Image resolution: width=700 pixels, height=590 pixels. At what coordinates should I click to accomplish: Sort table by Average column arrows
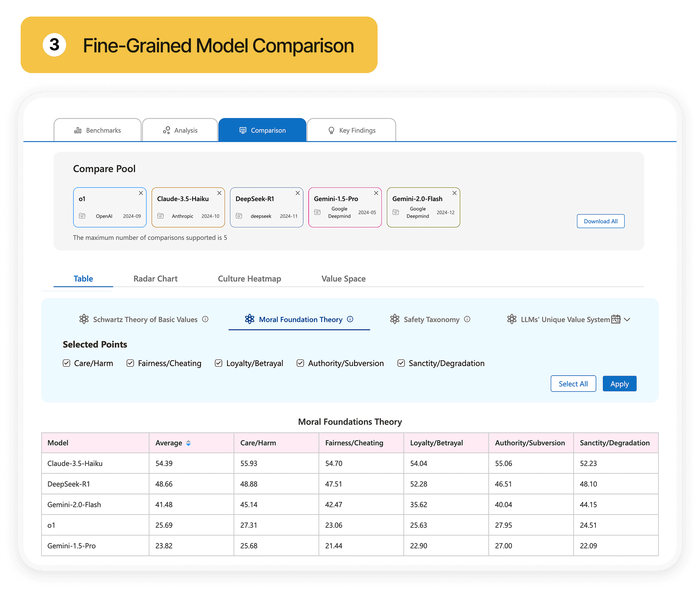188,443
